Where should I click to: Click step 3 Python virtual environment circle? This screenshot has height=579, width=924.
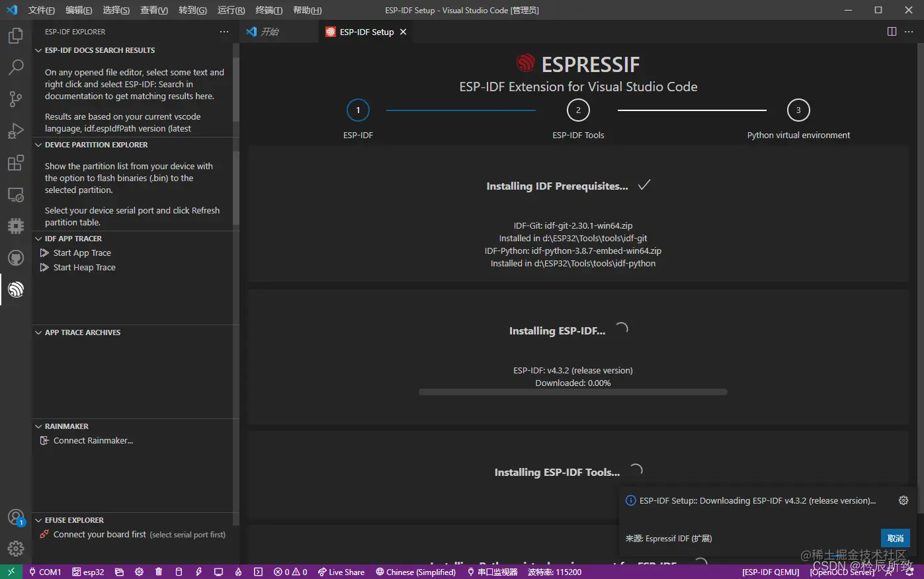tap(798, 110)
